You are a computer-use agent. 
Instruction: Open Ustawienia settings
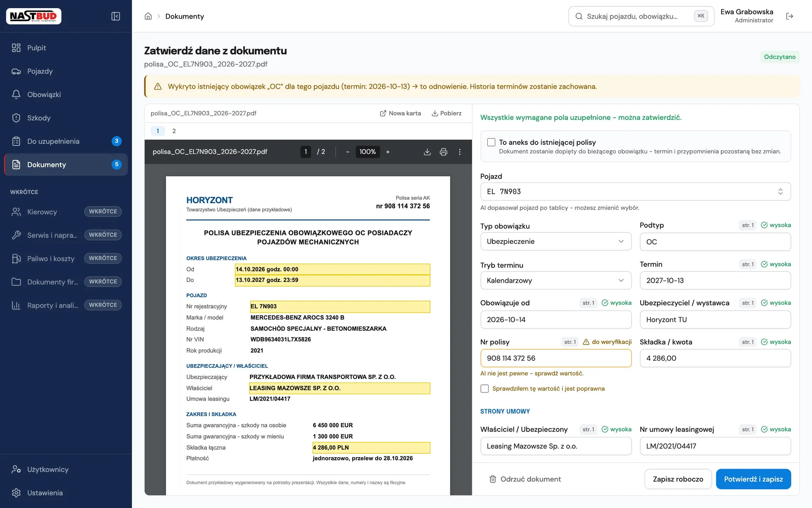(x=66, y=493)
